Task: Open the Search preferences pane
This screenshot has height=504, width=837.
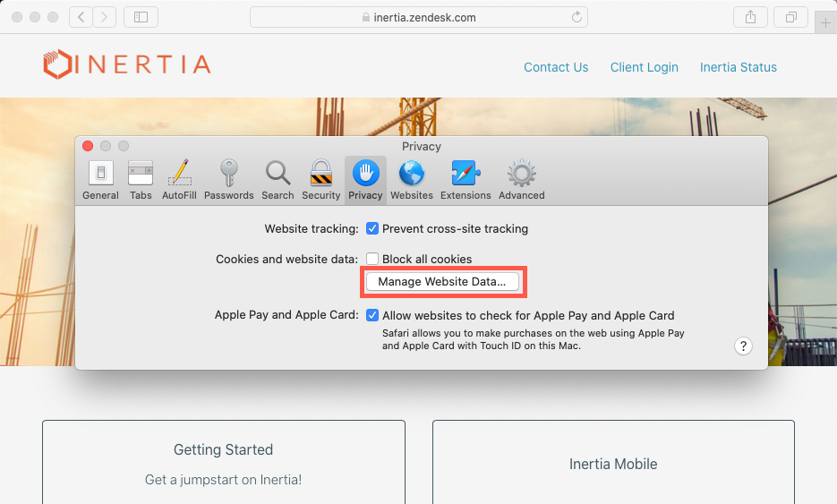Action: (x=278, y=180)
